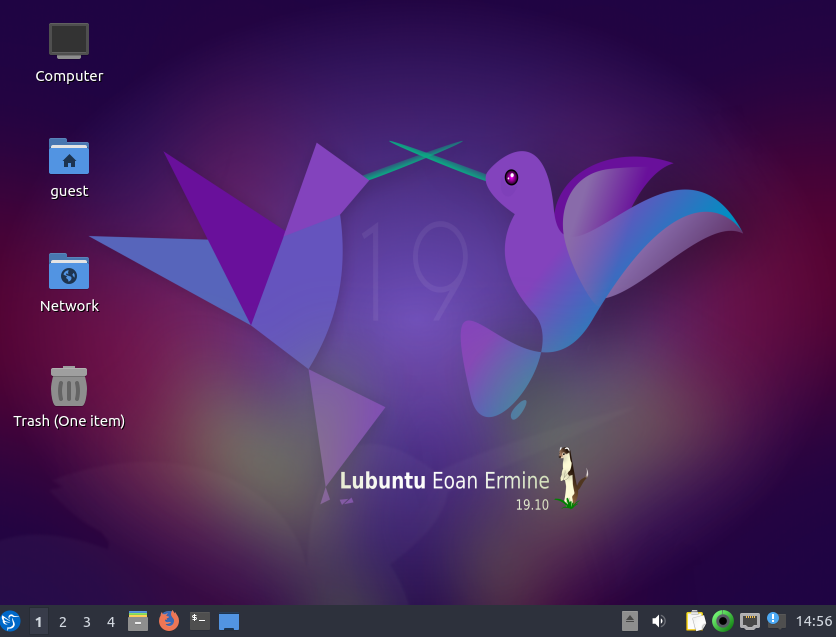The width and height of the screenshot is (836, 637).
Task: Switch to workspace 2
Action: (x=62, y=622)
